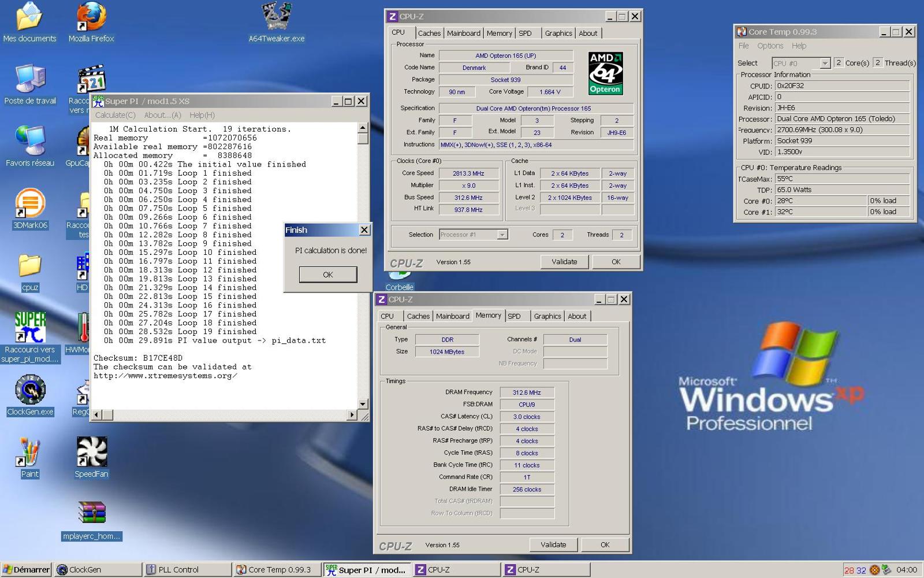The width and height of the screenshot is (924, 578).
Task: Switch to Graphics tab in lower CPU-Z
Action: [547, 316]
